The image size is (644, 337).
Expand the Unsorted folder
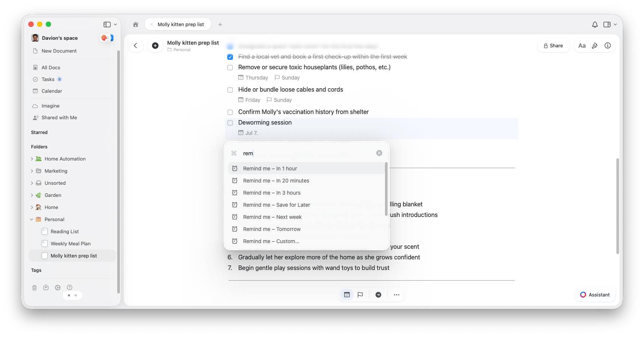tap(32, 183)
